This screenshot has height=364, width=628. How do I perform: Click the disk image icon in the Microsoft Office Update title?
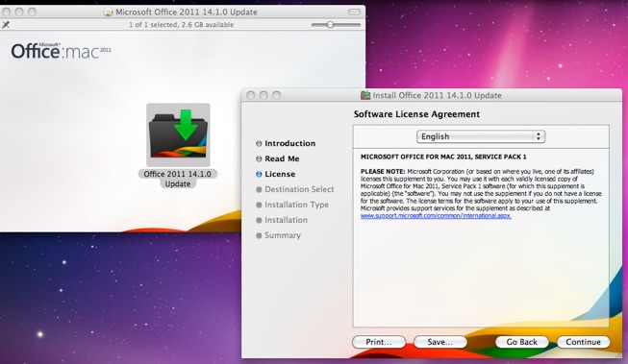point(108,12)
